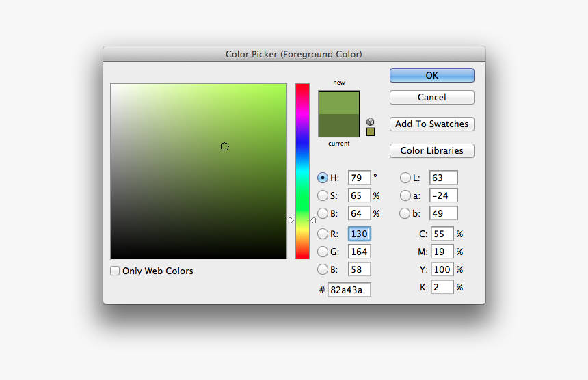Screen dimensions: 588x380
Task: Click the red field showing 130
Action: coord(359,234)
